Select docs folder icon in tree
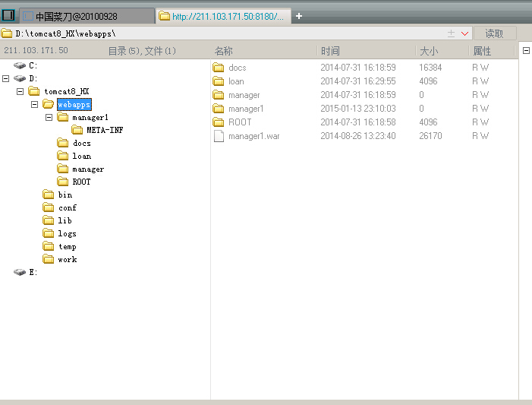The width and height of the screenshot is (532, 405). (x=63, y=143)
